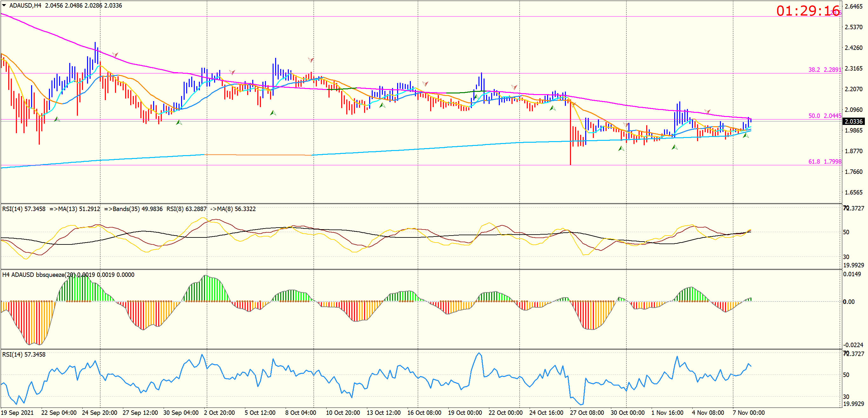
Task: Select the 50.0 Fibonacci level label 2.0445
Action: (x=824, y=116)
